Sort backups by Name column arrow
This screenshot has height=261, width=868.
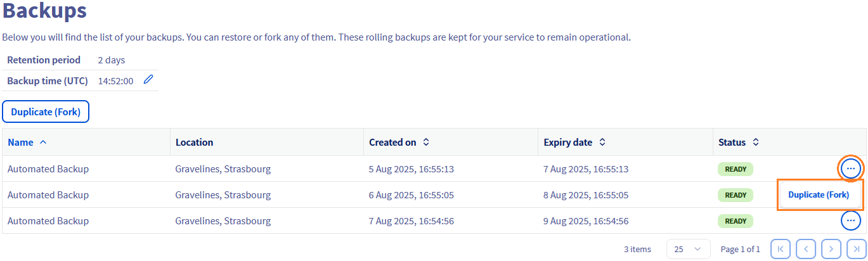43,143
